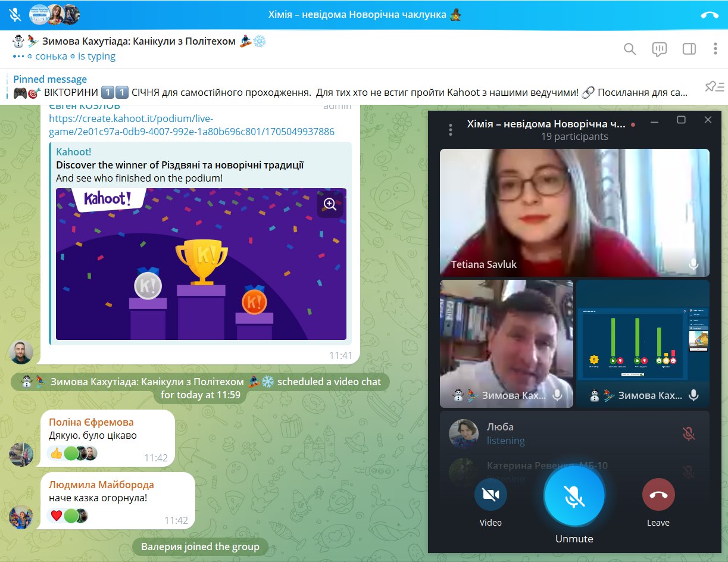728x562 pixels.
Task: Leave the video chat
Action: pos(658,495)
